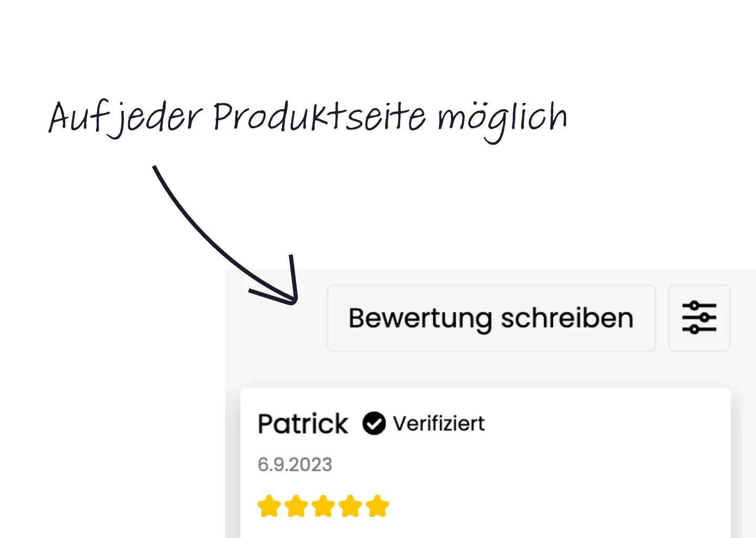Select the second yellow rating star
The image size is (756, 538).
pyautogui.click(x=297, y=506)
